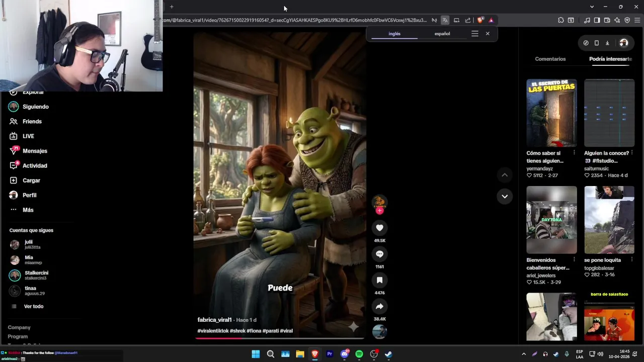Open Spotify from the taskbar
644x362 pixels.
point(359,354)
